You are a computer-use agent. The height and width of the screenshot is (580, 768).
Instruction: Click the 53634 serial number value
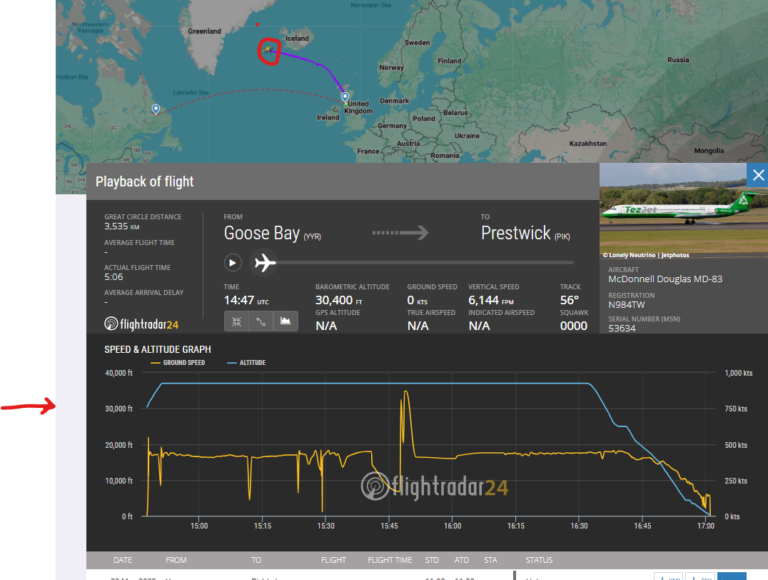pyautogui.click(x=622, y=328)
